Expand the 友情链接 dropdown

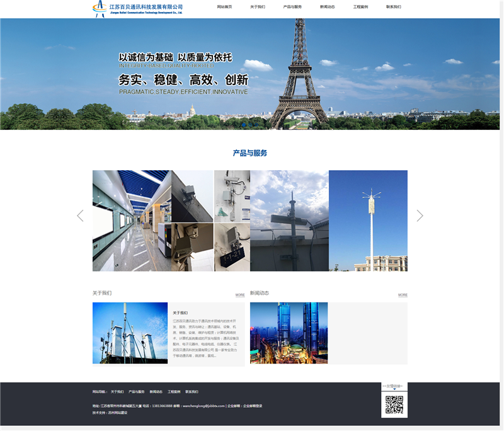click(x=394, y=386)
